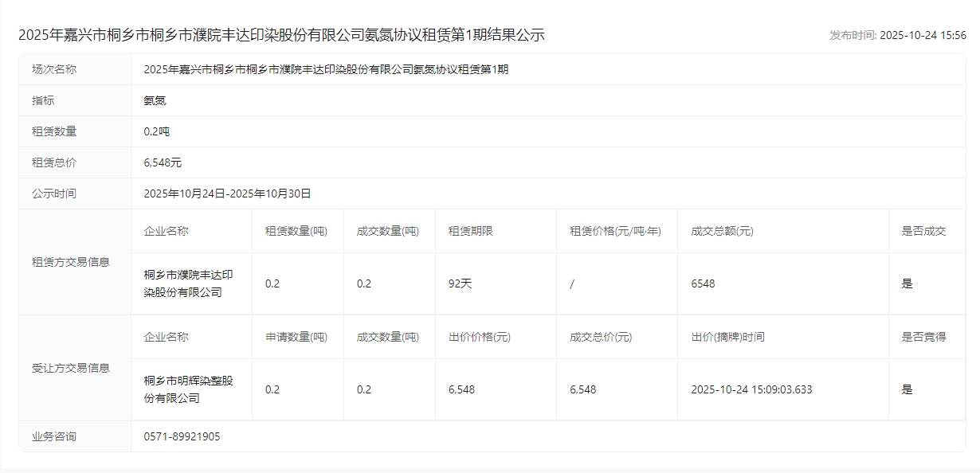Click the 租赁方交易信息 section label

[71, 262]
